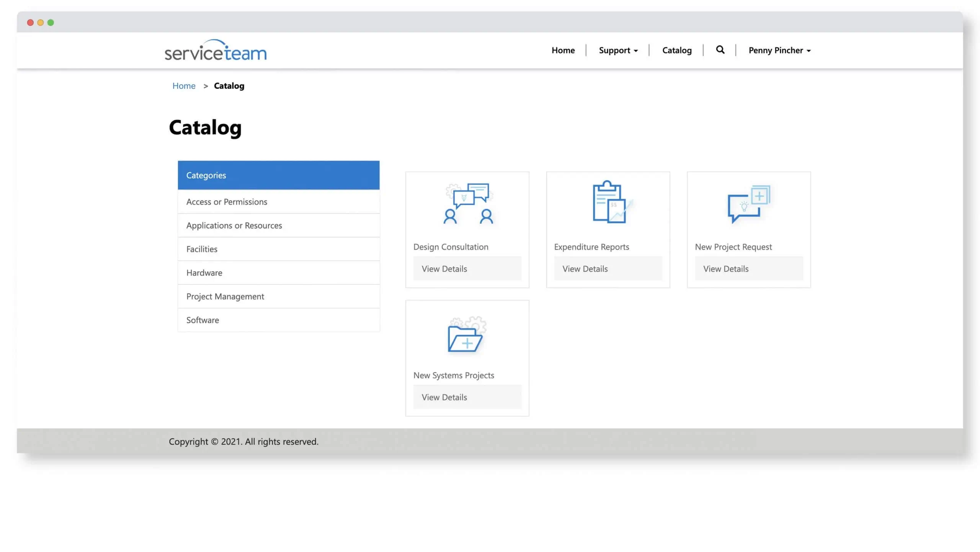Expand the Support dropdown menu
The width and height of the screenshot is (980, 552).
pos(618,51)
